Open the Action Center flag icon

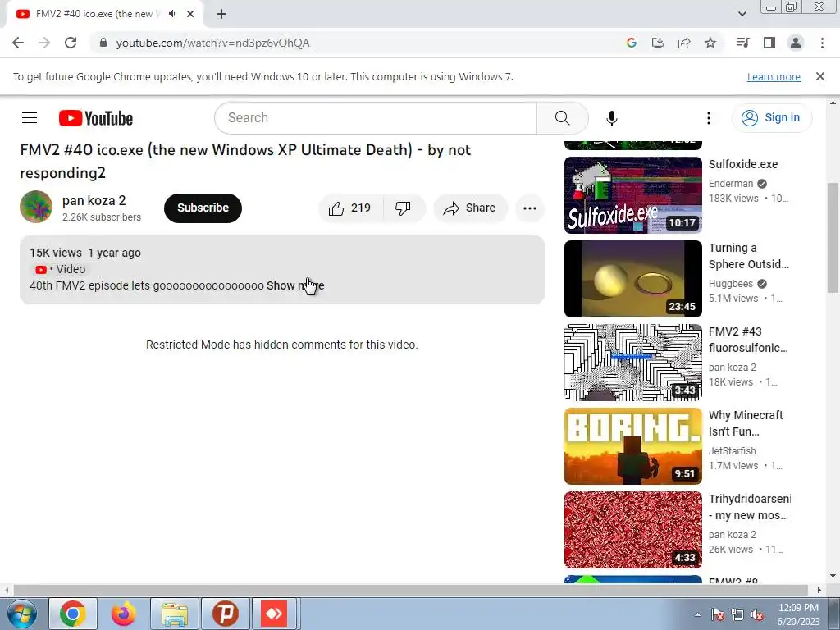click(717, 615)
